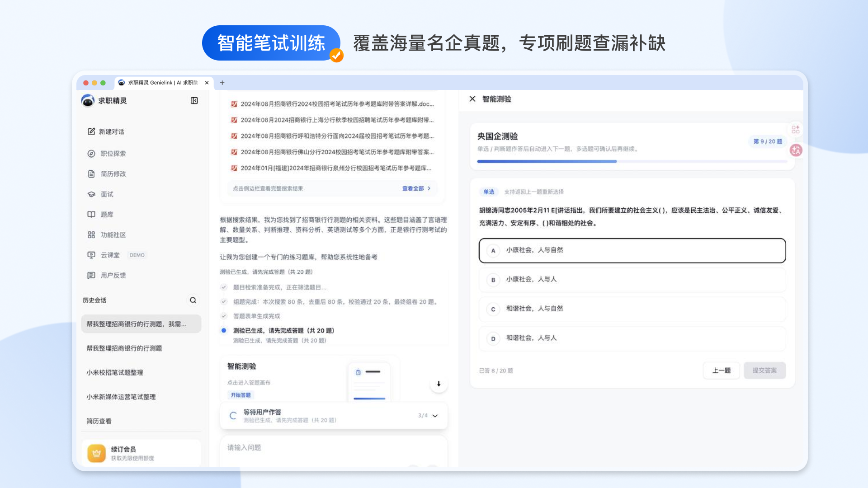Click the 求职精灵 robot logo
This screenshot has height=488, width=868.
click(88, 101)
